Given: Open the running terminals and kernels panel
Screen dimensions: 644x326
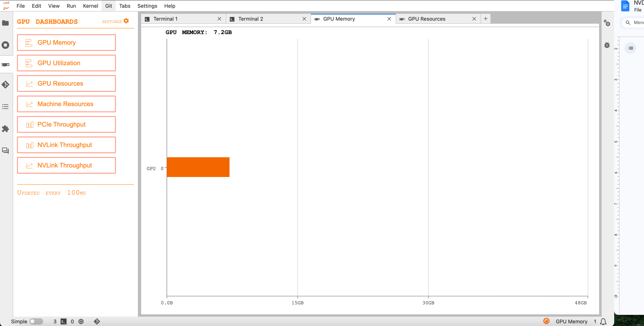Looking at the screenshot, I should coord(6,45).
